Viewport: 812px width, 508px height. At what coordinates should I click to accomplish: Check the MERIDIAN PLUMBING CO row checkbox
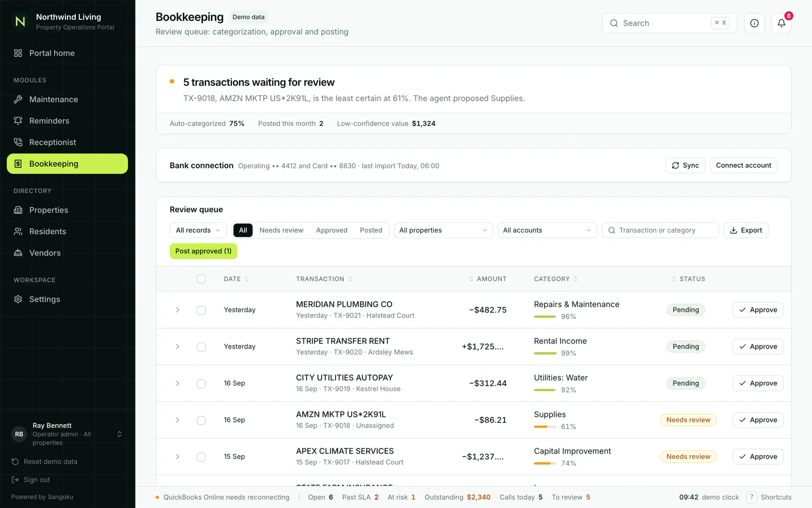click(201, 310)
